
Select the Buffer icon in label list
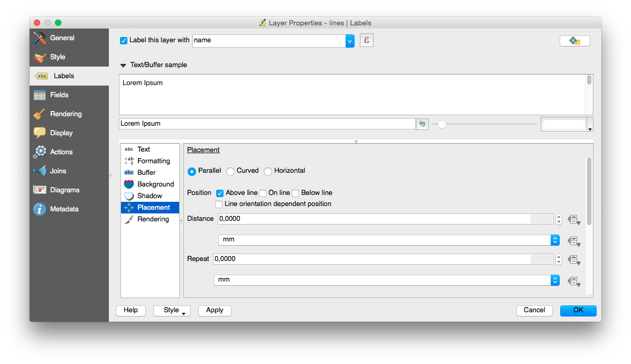coord(129,173)
